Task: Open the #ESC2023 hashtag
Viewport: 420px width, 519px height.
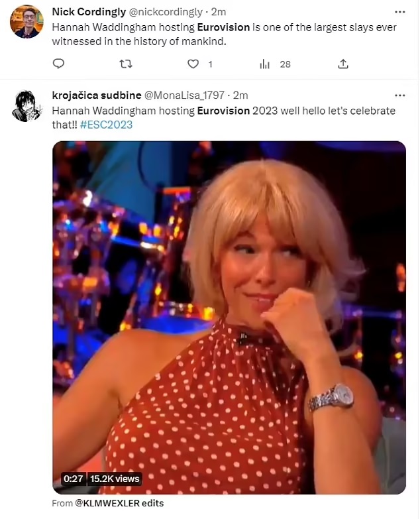Action: [x=106, y=125]
